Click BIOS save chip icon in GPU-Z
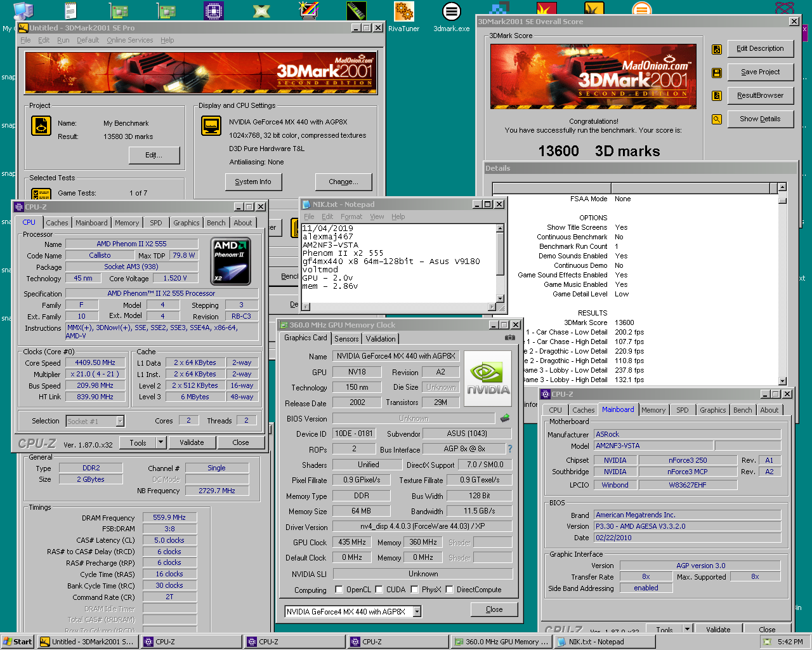812x650 pixels. [x=505, y=418]
